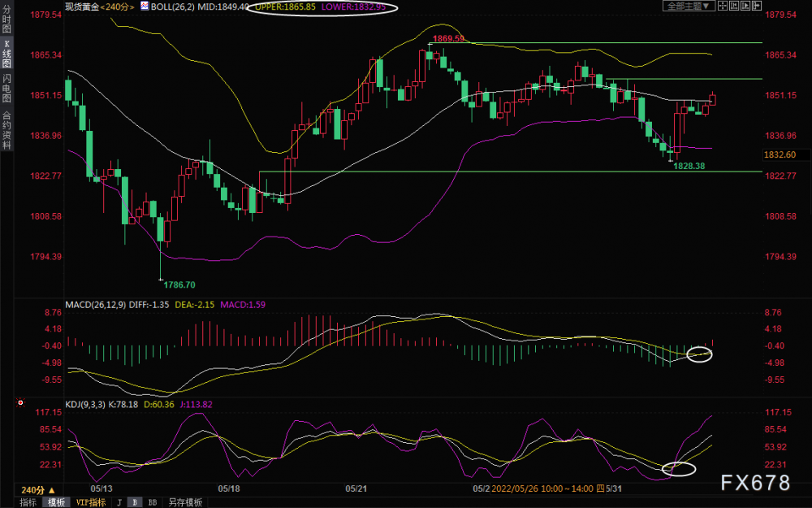Image resolution: width=812 pixels, height=508 pixels.
Task: Select the 指标 bottom tab
Action: pos(28,502)
